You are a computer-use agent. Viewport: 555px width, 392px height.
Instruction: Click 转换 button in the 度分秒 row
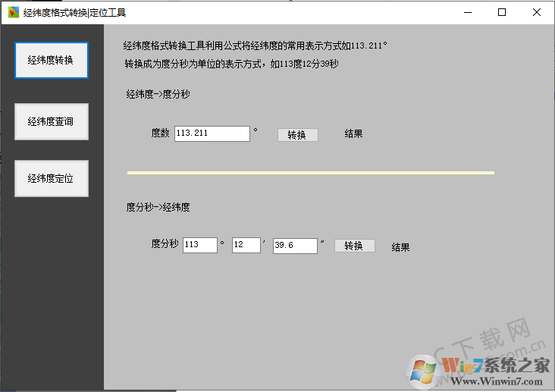[x=354, y=246]
